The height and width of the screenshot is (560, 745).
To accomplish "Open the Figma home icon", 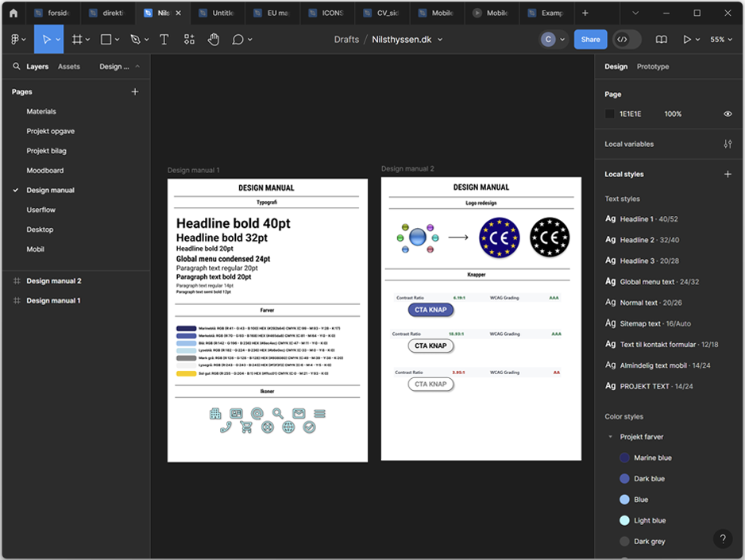I will [x=13, y=14].
